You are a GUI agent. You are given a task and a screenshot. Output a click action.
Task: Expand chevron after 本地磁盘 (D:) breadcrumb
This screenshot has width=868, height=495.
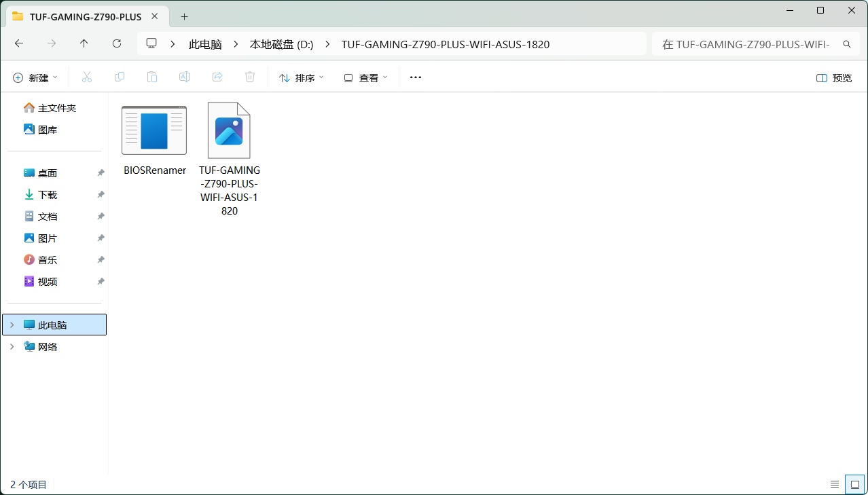point(327,44)
